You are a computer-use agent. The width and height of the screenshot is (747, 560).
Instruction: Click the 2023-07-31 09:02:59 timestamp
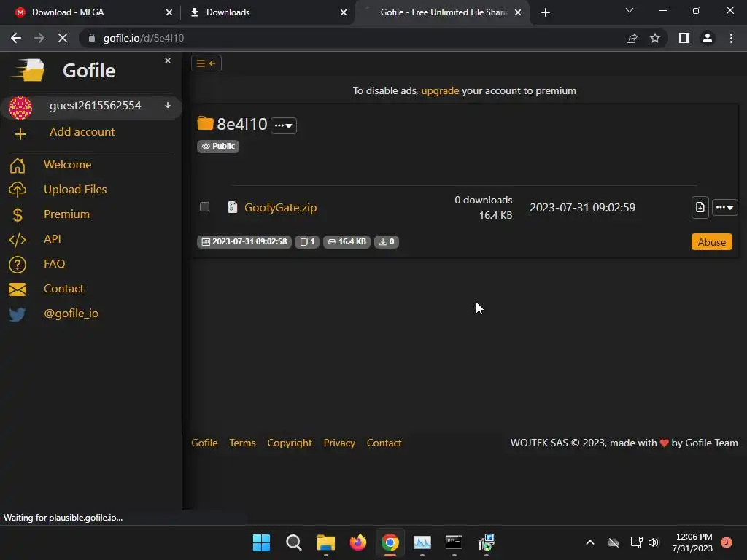pyautogui.click(x=582, y=208)
